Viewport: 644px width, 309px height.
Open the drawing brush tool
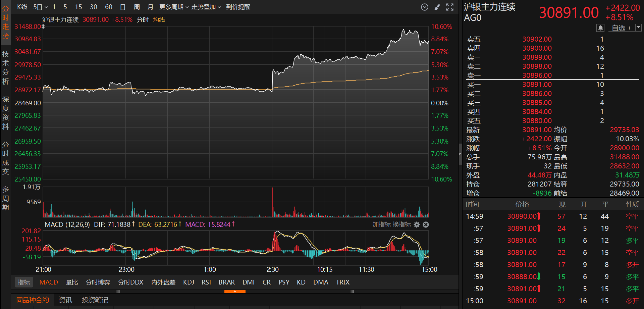click(437, 7)
